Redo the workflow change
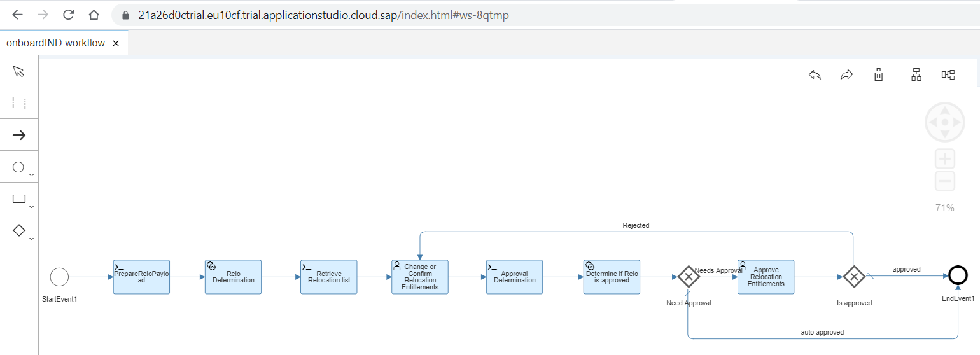Screen dimensions: 980x355 pyautogui.click(x=846, y=75)
